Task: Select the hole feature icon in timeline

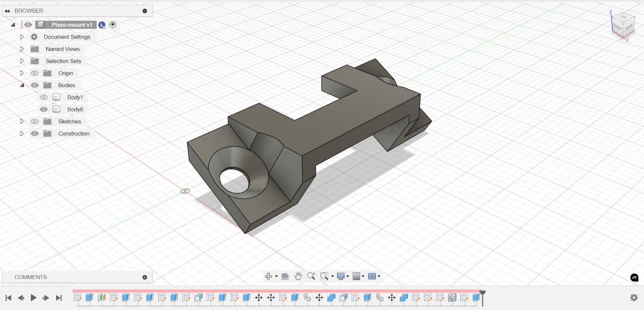Action: click(x=452, y=298)
